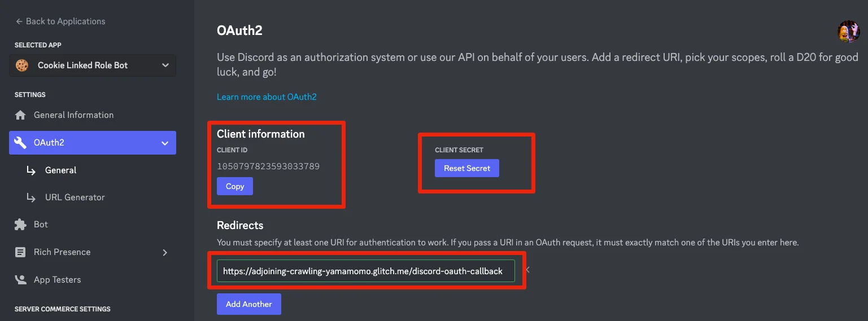
Task: Expand the Rich Presence chevron
Action: pyautogui.click(x=165, y=252)
